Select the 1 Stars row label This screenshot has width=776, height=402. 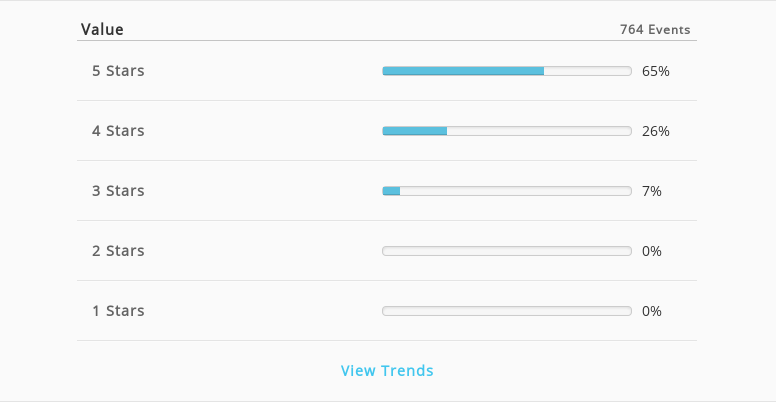coord(118,310)
